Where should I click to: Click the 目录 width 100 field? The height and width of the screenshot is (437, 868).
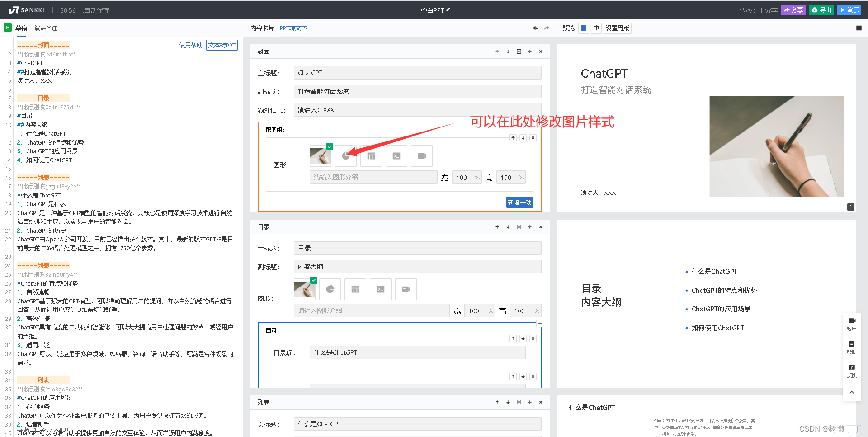click(480, 311)
